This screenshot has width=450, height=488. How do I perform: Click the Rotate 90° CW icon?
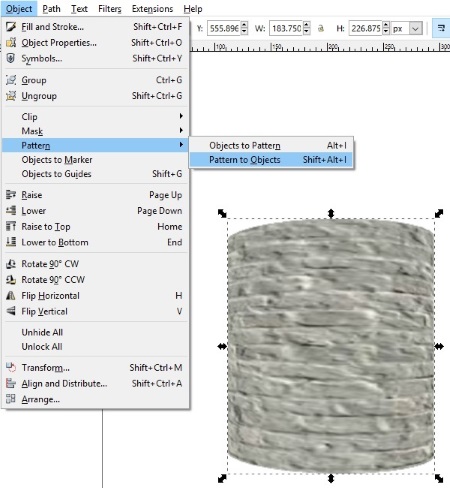pos(11,264)
